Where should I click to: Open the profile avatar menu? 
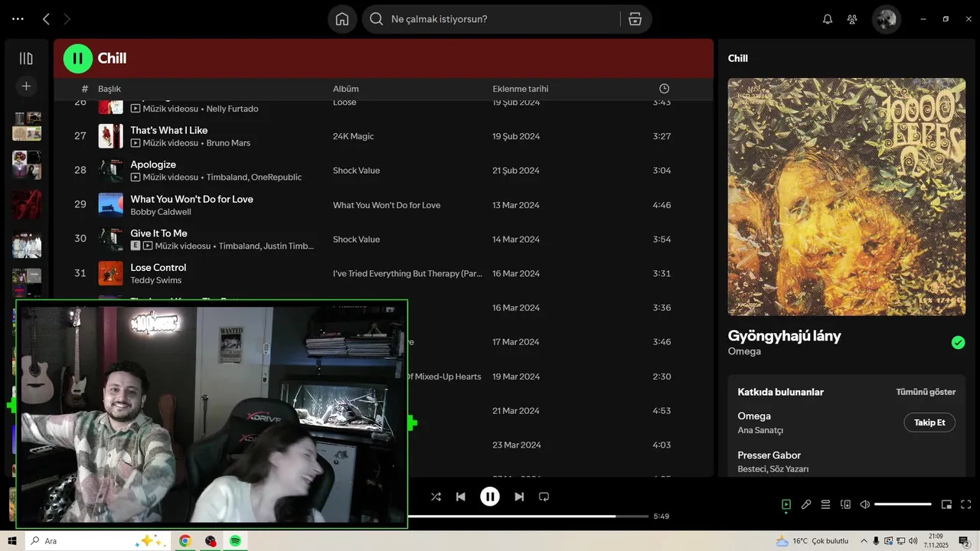pyautogui.click(x=887, y=19)
